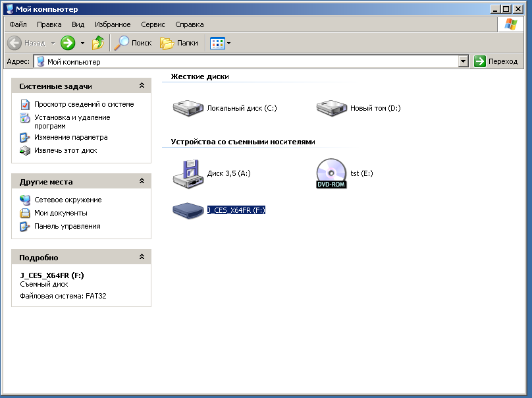532x398 pixels.
Task: Click the green Переход go arrow icon
Action: [x=479, y=61]
